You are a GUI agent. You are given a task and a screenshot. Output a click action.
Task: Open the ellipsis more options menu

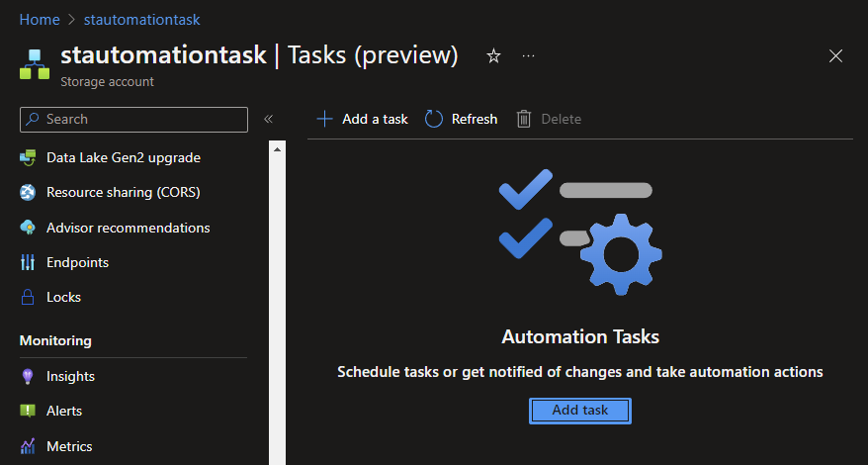click(x=529, y=56)
